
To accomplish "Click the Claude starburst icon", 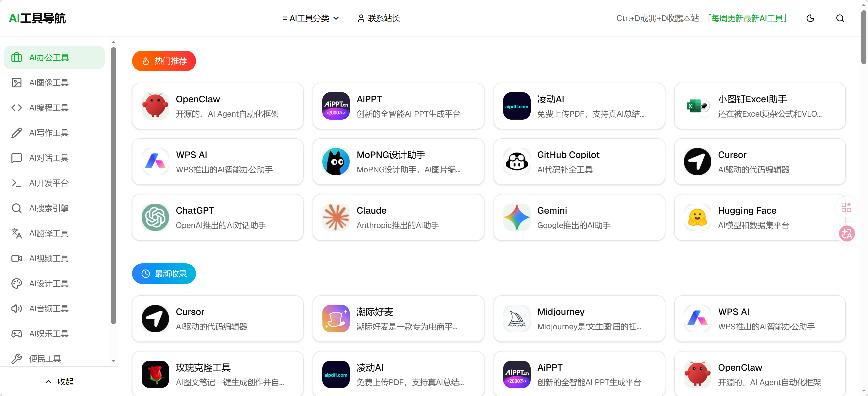I will click(x=336, y=217).
